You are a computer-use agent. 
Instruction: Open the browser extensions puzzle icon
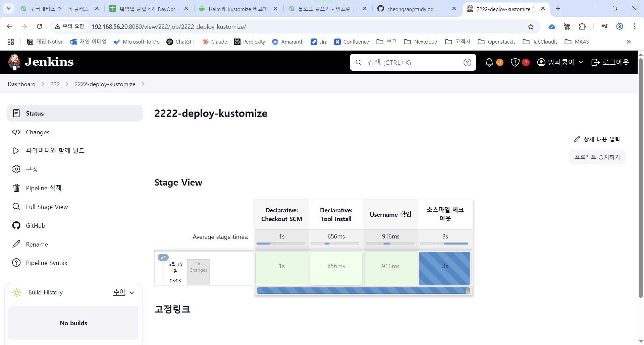(582, 26)
